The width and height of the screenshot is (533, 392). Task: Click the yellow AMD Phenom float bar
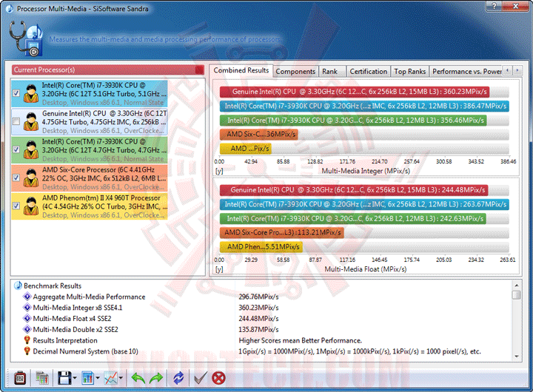pyautogui.click(x=261, y=247)
